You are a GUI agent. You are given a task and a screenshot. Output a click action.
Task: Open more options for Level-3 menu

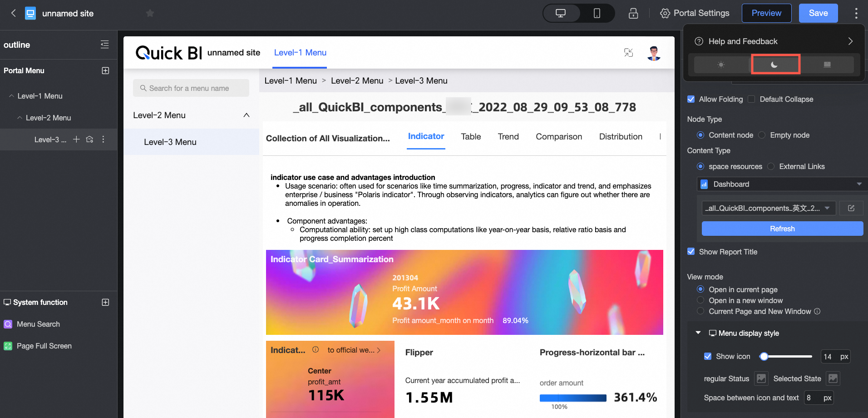click(104, 139)
